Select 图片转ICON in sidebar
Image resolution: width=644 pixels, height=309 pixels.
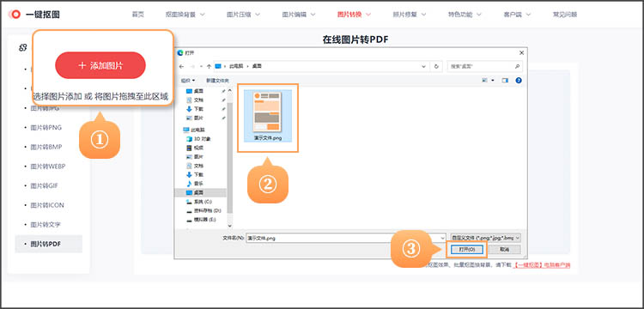tap(47, 205)
